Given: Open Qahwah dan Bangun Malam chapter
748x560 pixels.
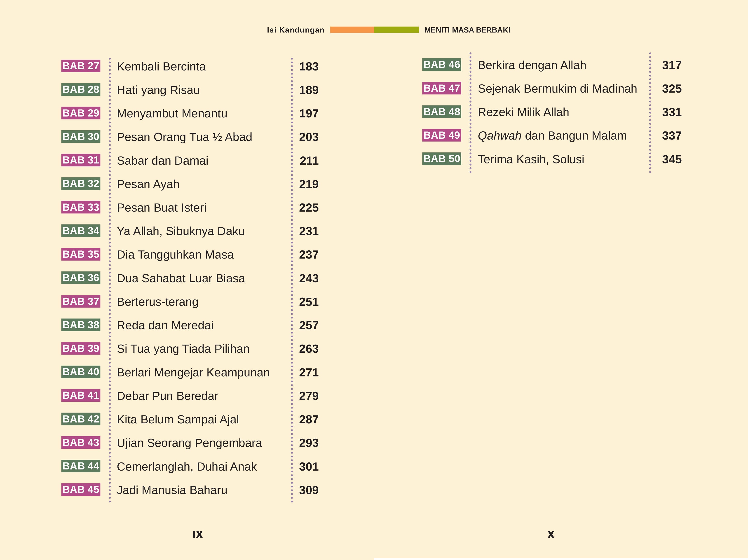Looking at the screenshot, I should pos(552,136).
